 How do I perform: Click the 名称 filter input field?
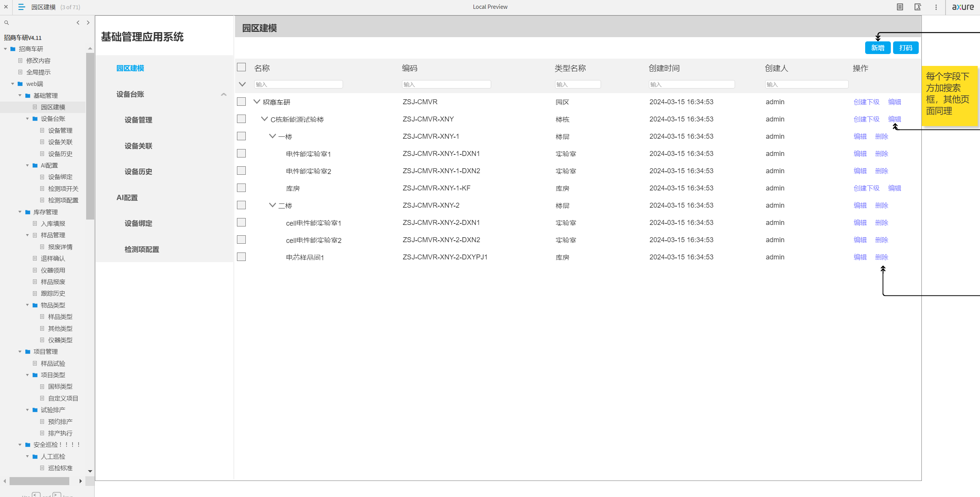coord(298,84)
